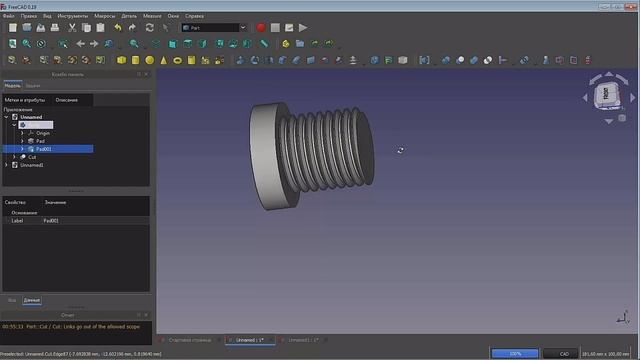640x360 pixels.
Task: Rotate view with navigation cube left arrow
Action: point(585,98)
